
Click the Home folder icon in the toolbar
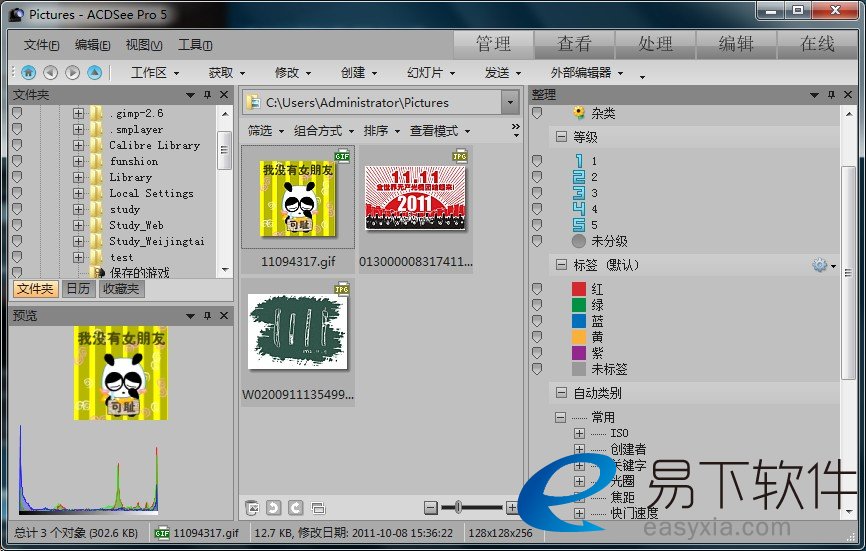coord(28,72)
